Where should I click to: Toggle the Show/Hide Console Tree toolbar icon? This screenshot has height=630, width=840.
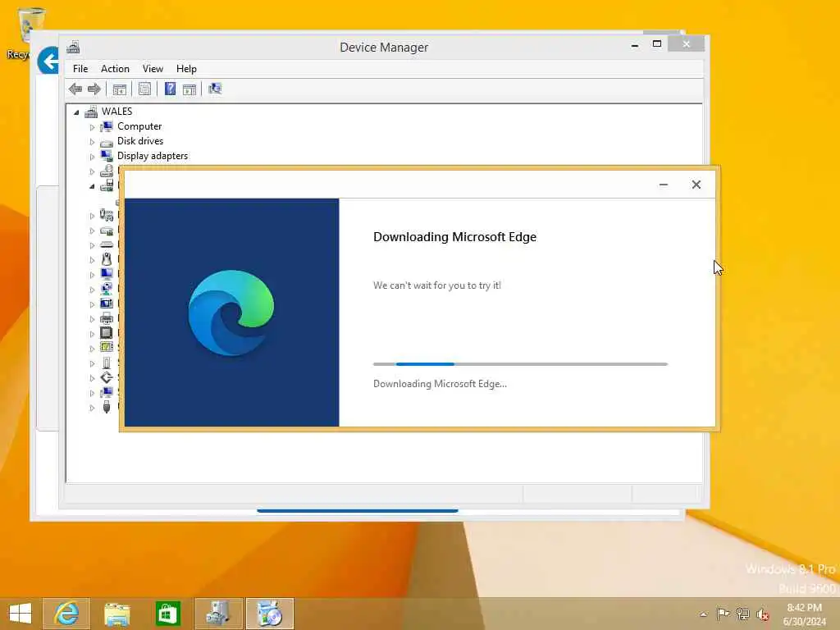click(x=120, y=89)
